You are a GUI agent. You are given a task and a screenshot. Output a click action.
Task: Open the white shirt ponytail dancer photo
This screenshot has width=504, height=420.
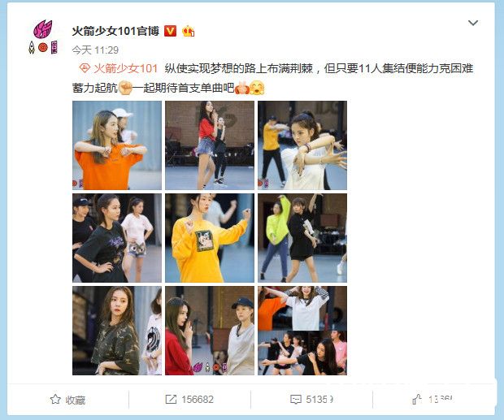click(x=302, y=145)
